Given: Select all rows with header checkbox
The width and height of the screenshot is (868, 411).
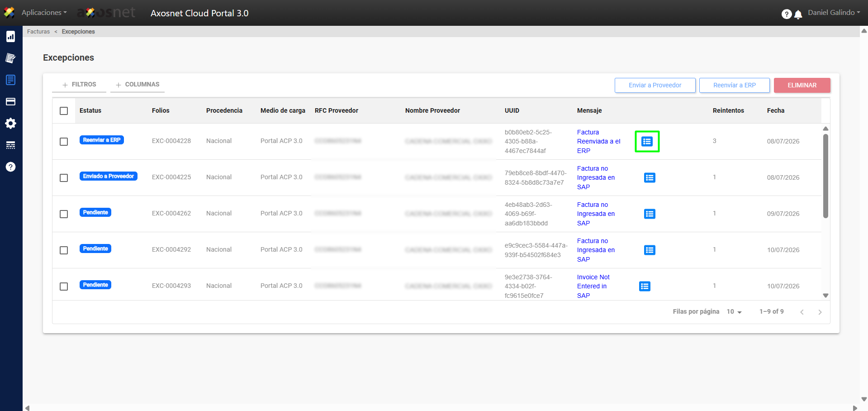Looking at the screenshot, I should pyautogui.click(x=64, y=111).
